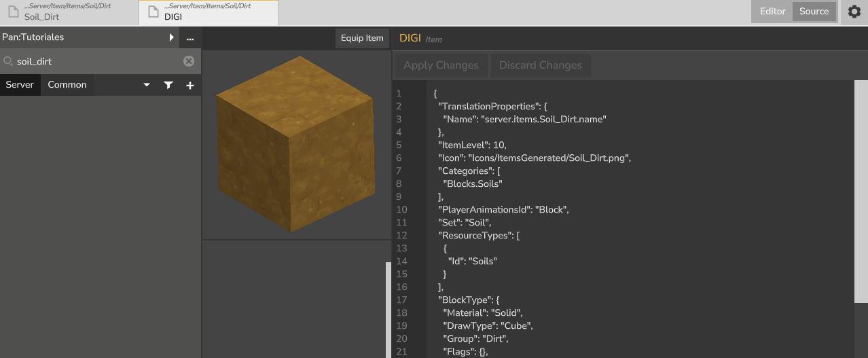Image resolution: width=868 pixels, height=358 pixels.
Task: Click the search magnifier icon
Action: [x=8, y=61]
